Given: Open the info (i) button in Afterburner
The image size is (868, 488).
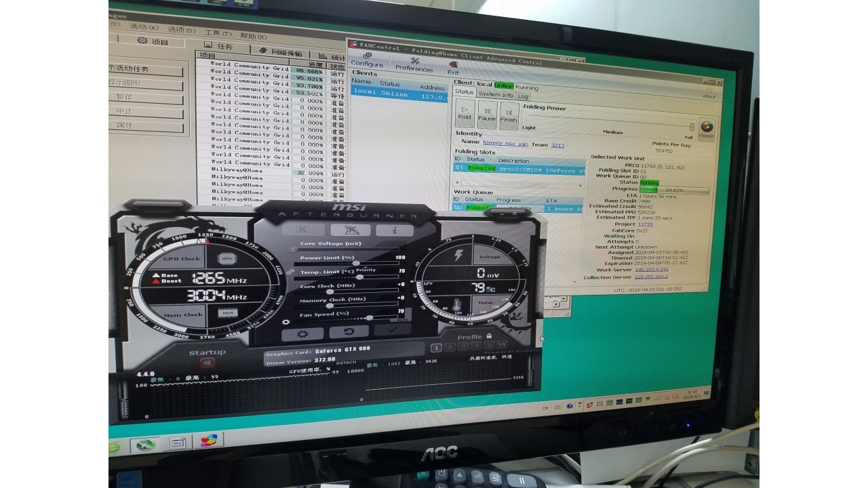Looking at the screenshot, I should coord(395,230).
